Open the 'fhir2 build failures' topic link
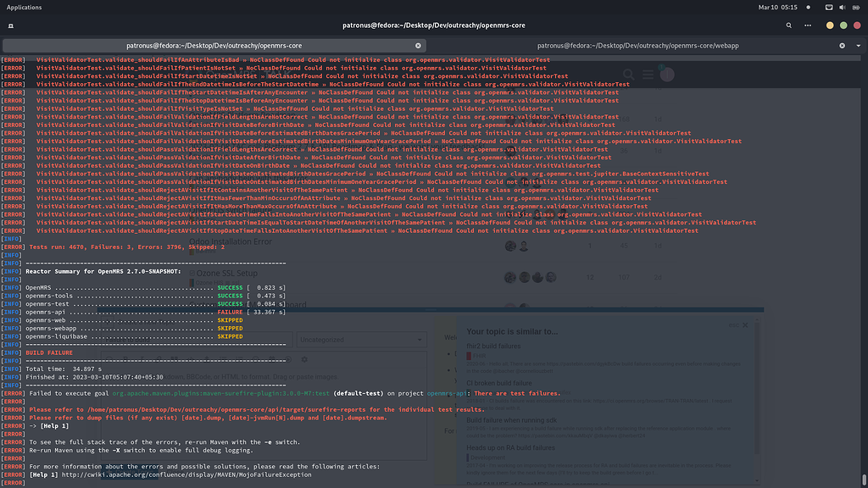This screenshot has height=488, width=868. pyautogui.click(x=493, y=346)
